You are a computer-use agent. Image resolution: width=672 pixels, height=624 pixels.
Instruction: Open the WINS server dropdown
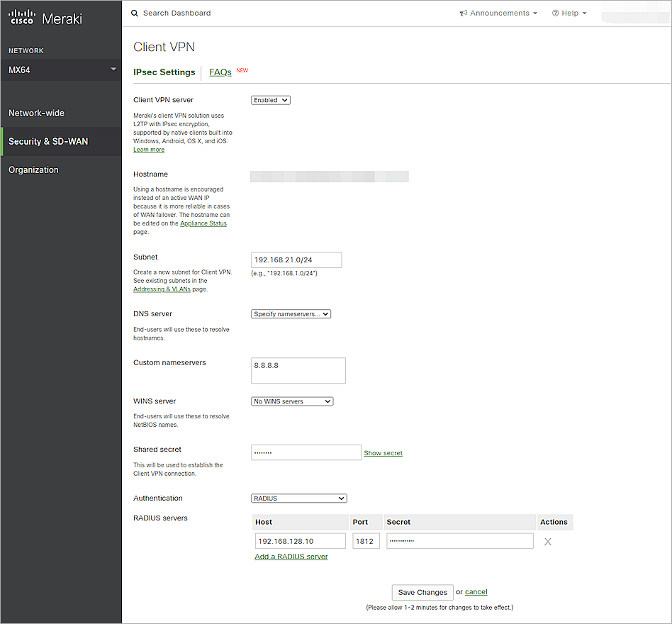pyautogui.click(x=291, y=401)
